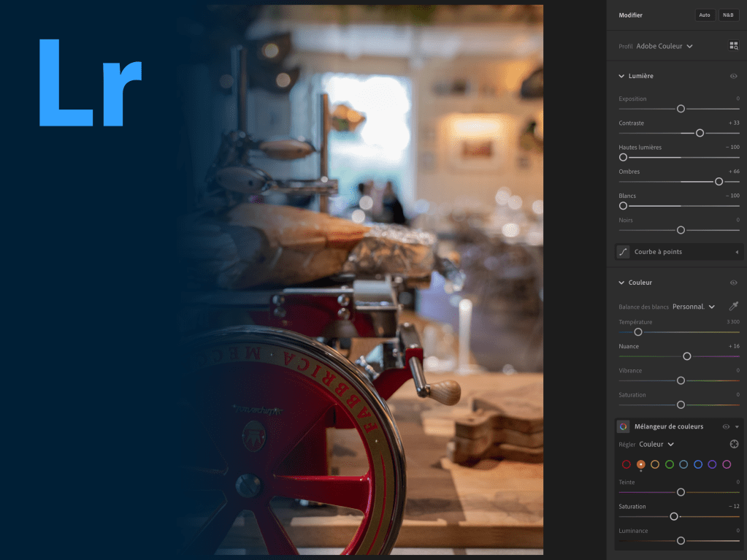This screenshot has width=747, height=560.
Task: Click the Contraste slider handle
Action: 700,133
